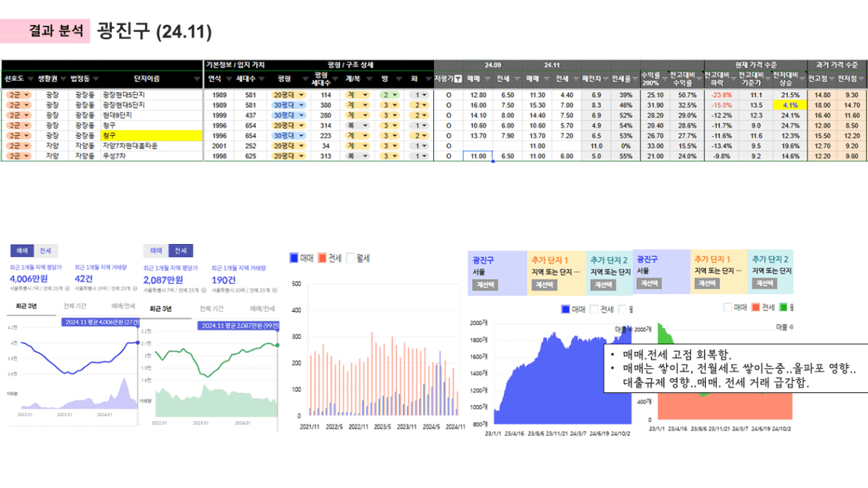Viewport: 868px width, 488px height.
Task: Open the 전세율 column filter icon
Action: 636,78
